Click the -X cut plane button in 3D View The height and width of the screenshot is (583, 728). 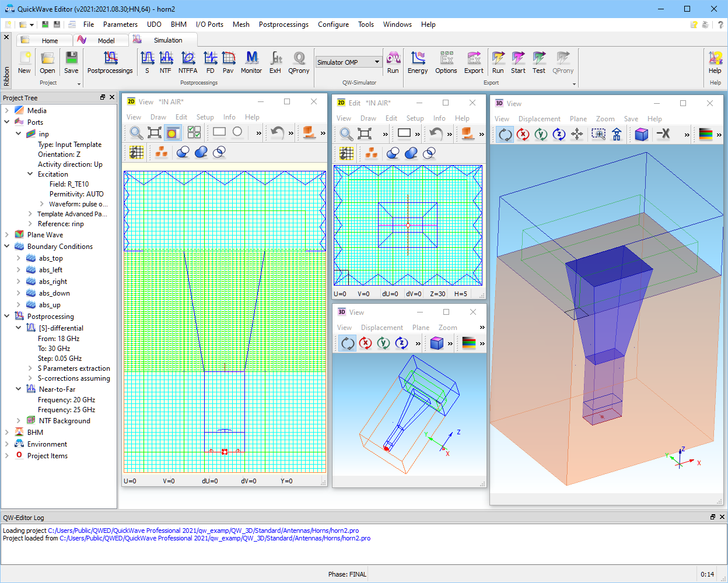tap(663, 135)
